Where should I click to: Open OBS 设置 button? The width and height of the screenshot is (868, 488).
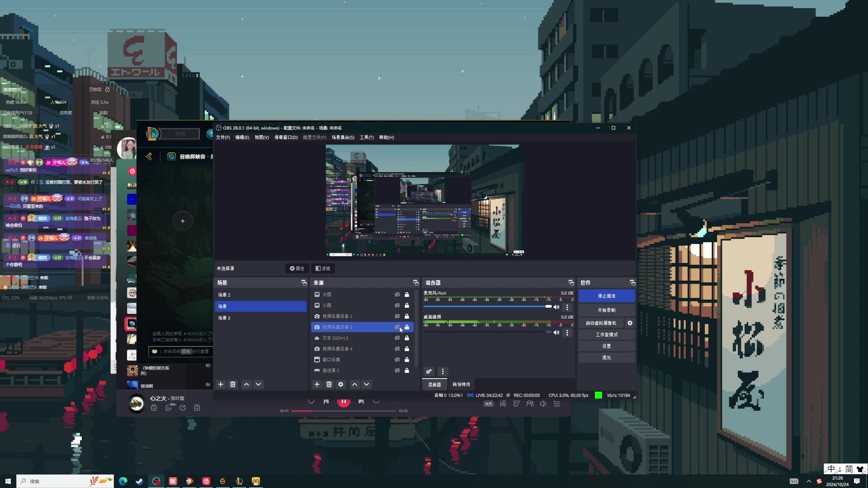pyautogui.click(x=607, y=346)
